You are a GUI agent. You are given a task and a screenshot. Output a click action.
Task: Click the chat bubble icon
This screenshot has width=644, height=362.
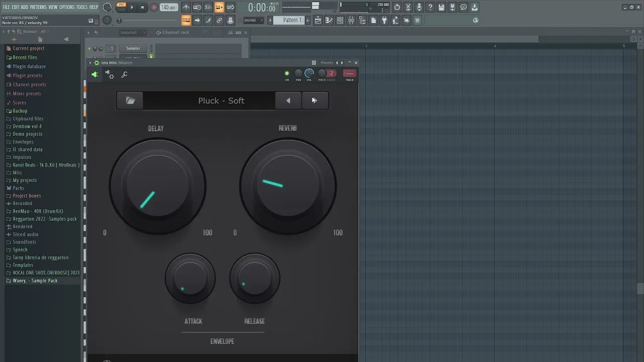[x=463, y=7]
